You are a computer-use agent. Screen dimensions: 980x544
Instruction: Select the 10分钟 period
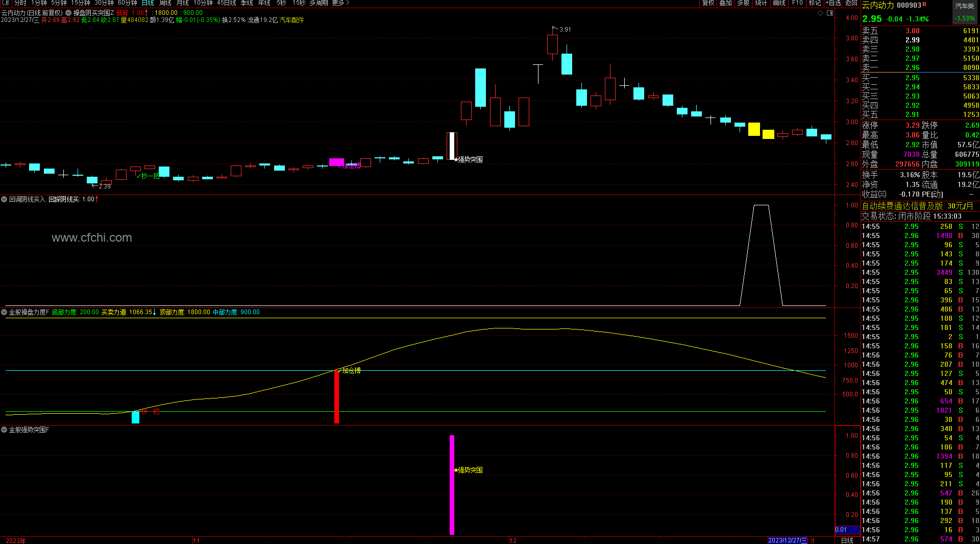click(x=203, y=3)
